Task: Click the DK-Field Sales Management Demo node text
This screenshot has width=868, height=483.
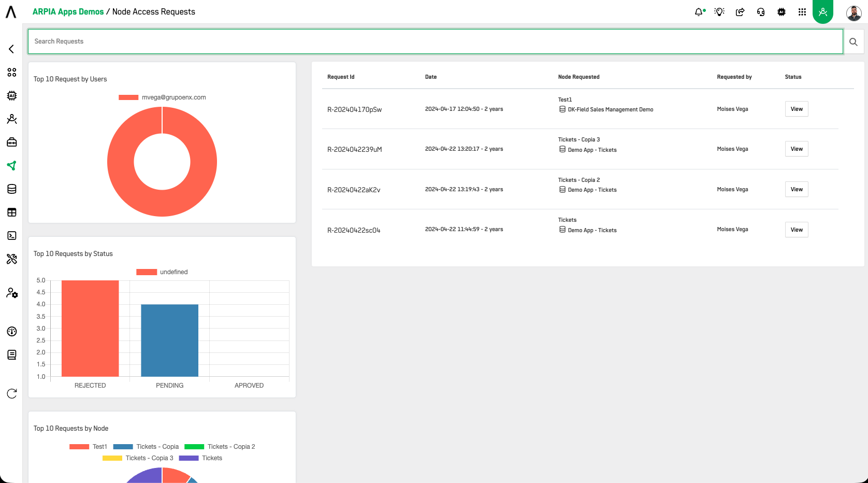Action: 611,109
